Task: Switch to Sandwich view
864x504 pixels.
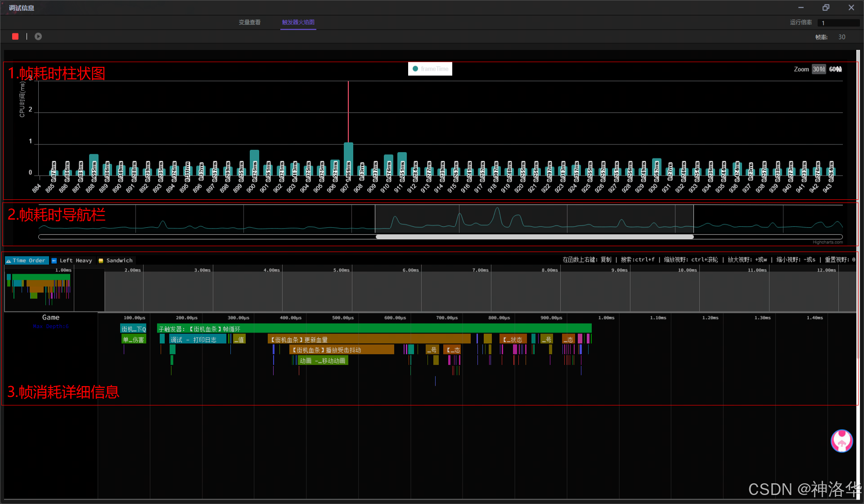Action: 116,261
